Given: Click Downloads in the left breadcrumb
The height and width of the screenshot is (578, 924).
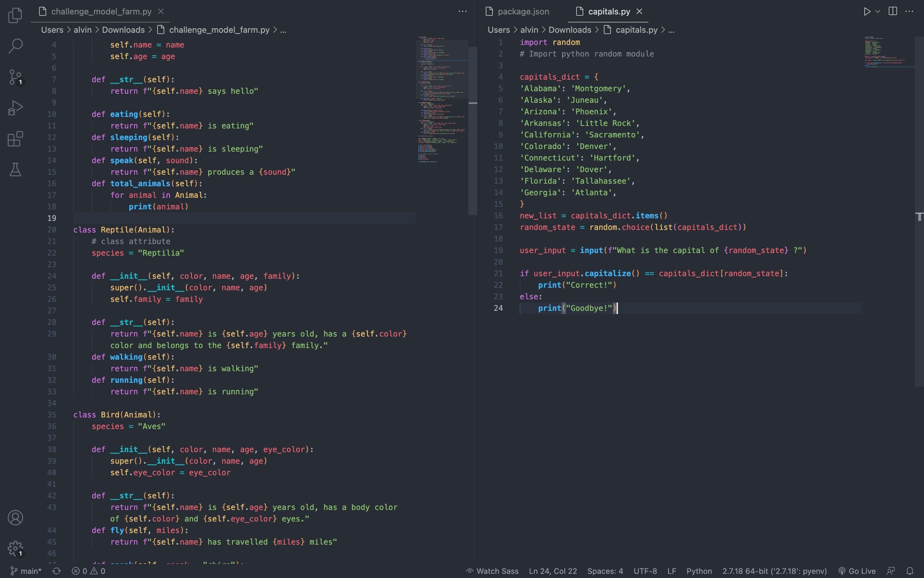Looking at the screenshot, I should [123, 30].
